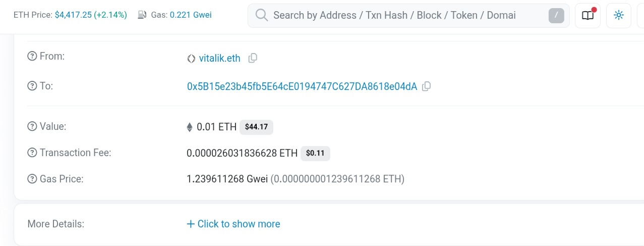Click the magnifier icon in search bar

[261, 16]
